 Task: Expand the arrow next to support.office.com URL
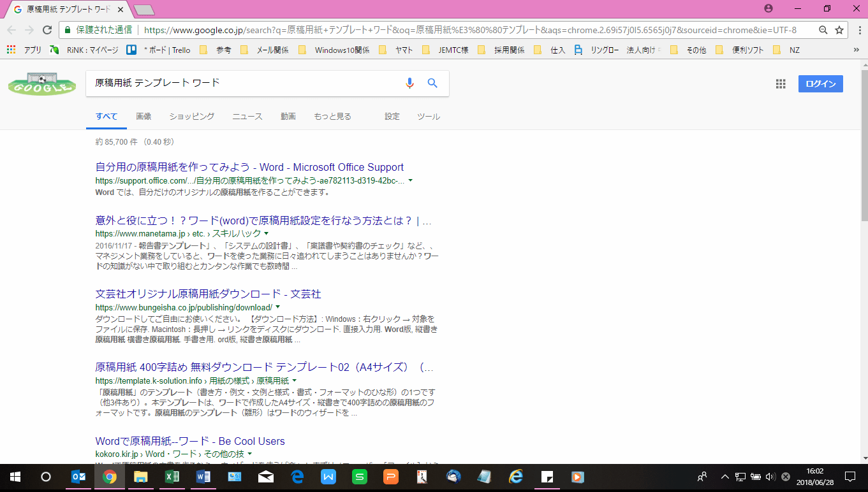(x=410, y=180)
